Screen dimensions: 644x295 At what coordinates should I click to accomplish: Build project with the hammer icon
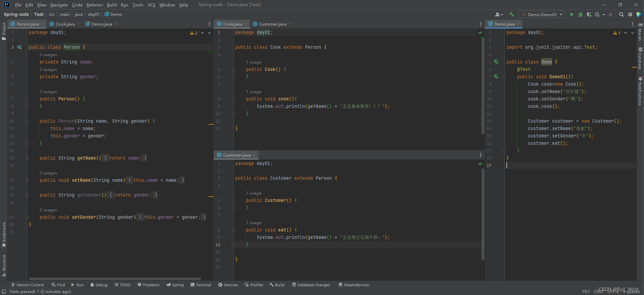[x=511, y=14]
